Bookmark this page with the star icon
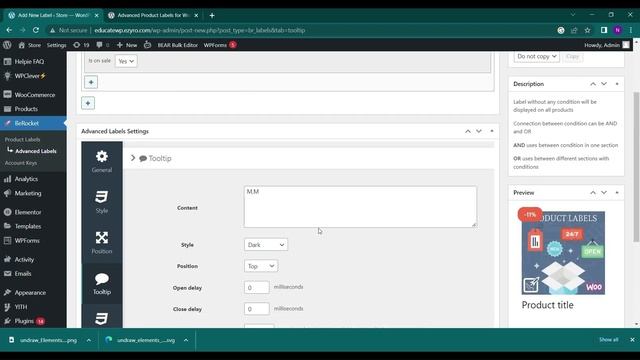Image resolution: width=640 pixels, height=360 pixels. (x=587, y=30)
